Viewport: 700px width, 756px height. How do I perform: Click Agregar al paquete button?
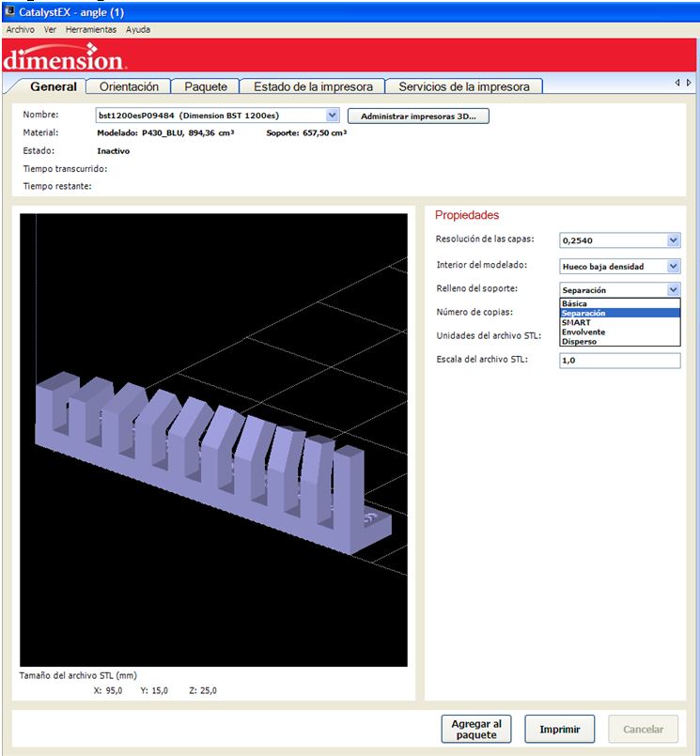476,729
